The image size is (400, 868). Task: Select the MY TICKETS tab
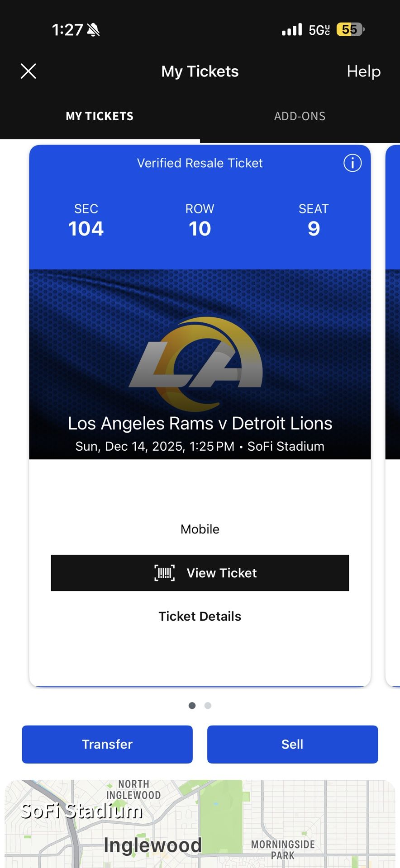tap(100, 116)
